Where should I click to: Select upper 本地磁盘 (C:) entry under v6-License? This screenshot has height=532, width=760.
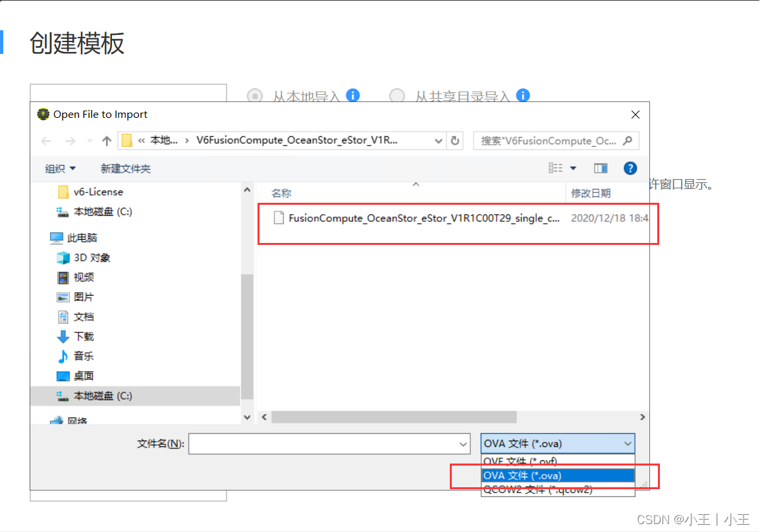pyautogui.click(x=95, y=212)
